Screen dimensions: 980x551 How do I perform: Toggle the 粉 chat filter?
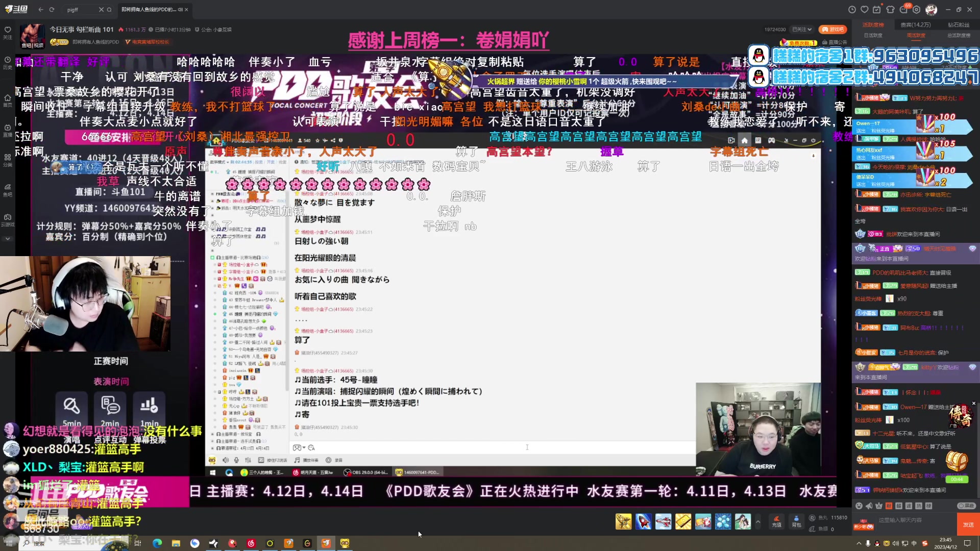(x=889, y=506)
